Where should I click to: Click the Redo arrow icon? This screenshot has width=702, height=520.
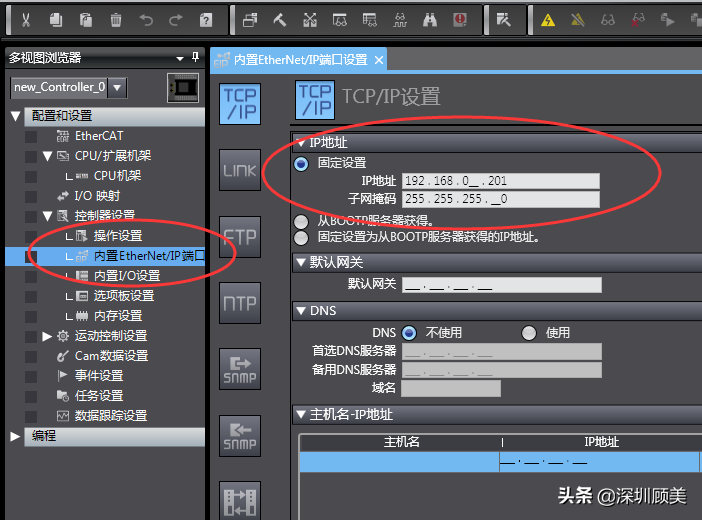(176, 20)
